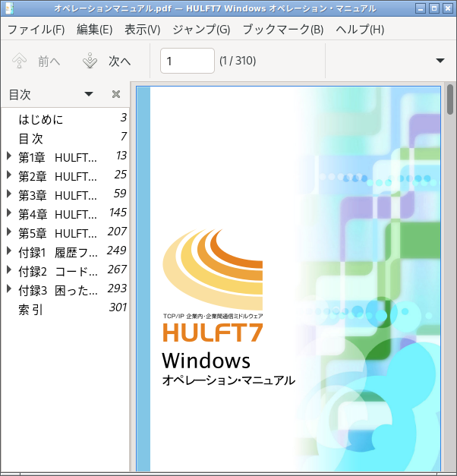The height and width of the screenshot is (476, 457).
Task: Select the 第4章 HULFT outline row
Action: pyautogui.click(x=65, y=213)
